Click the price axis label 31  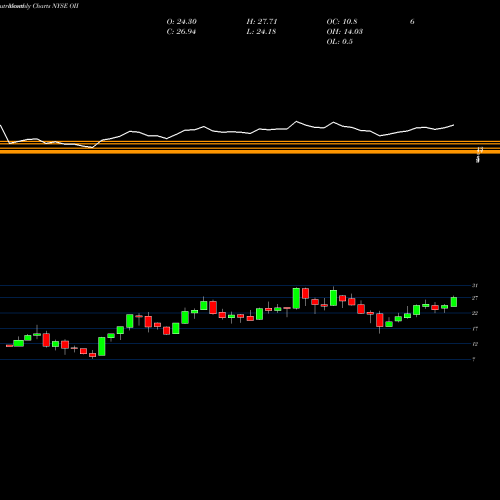click(x=475, y=285)
